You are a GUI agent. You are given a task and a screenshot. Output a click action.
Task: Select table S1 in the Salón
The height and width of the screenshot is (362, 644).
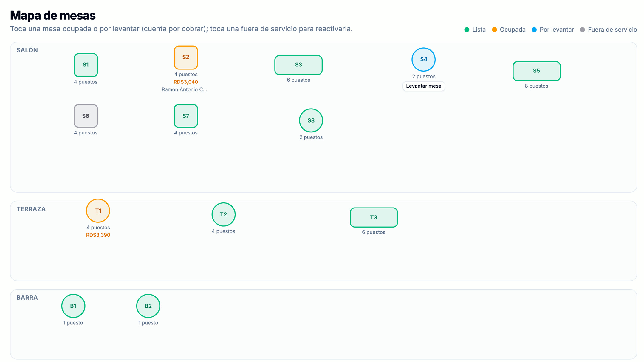(86, 65)
